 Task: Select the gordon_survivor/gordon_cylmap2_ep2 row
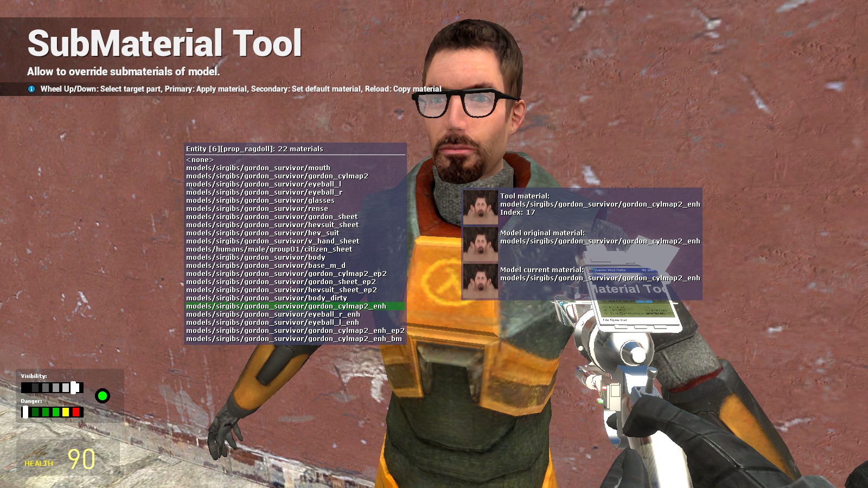(x=295, y=274)
